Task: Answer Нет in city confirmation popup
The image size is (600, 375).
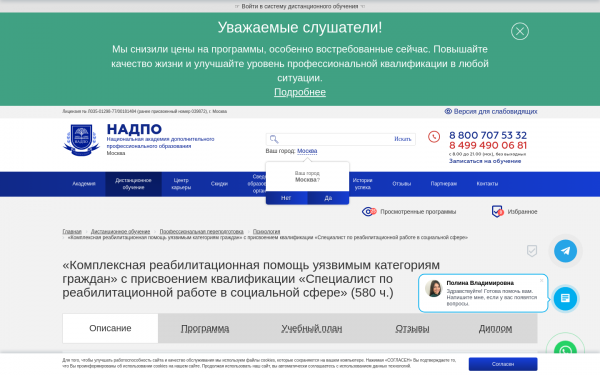Action: point(286,198)
